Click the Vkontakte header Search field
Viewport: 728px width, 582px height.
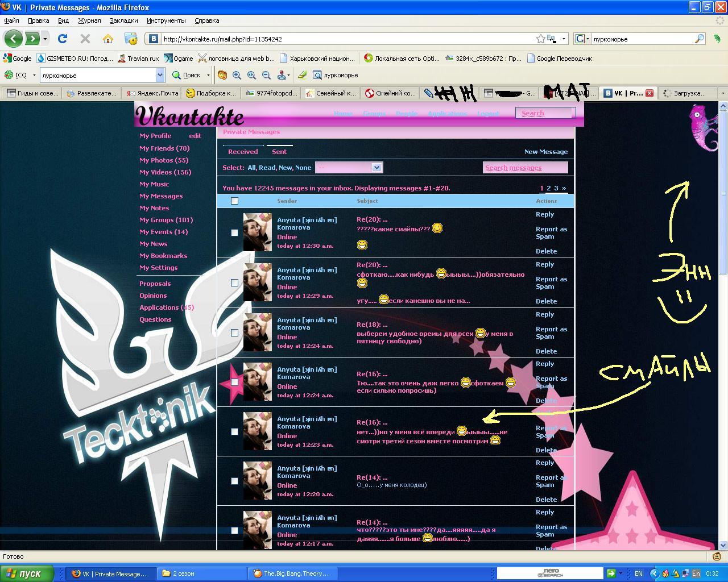(x=545, y=113)
